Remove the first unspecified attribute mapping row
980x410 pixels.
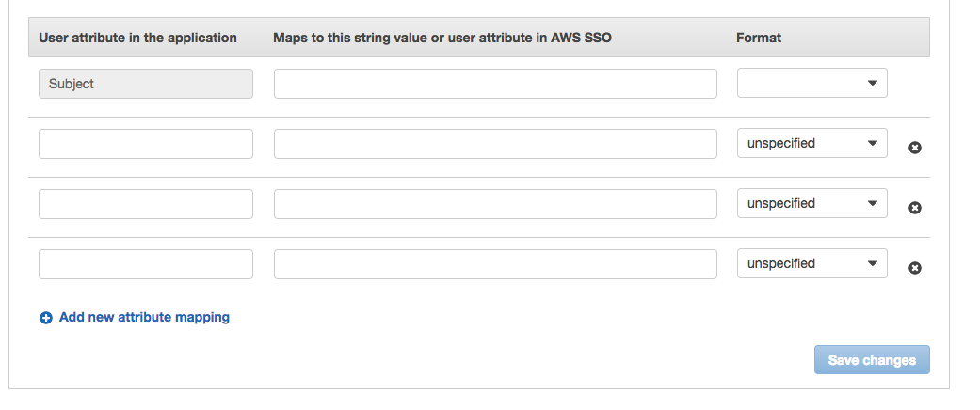914,148
